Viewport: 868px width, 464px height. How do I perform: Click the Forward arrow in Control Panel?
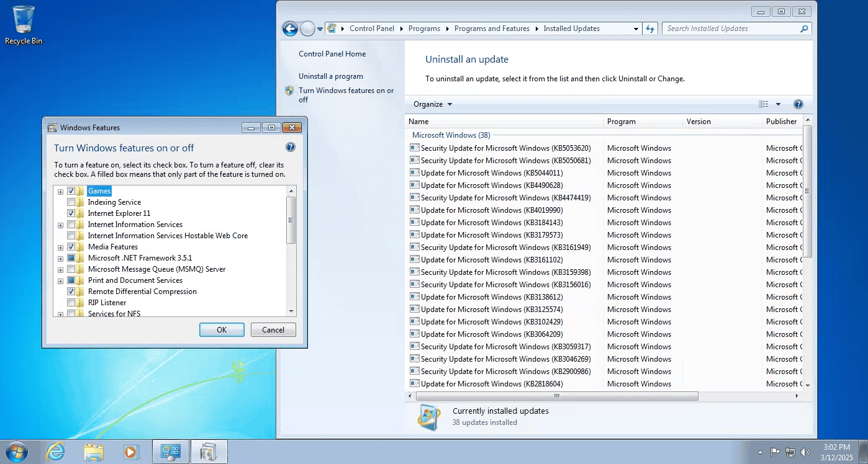(307, 29)
